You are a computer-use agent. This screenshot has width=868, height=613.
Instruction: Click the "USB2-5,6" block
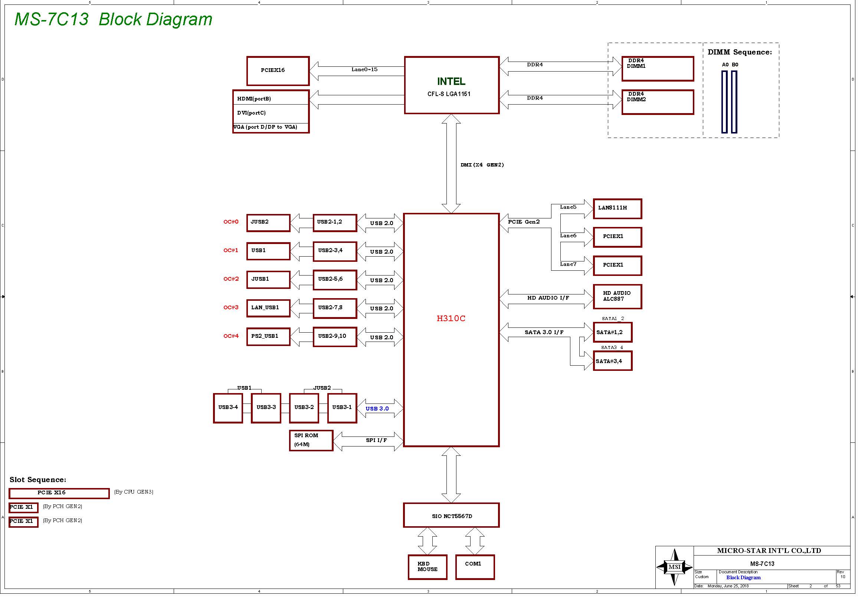pyautogui.click(x=335, y=280)
